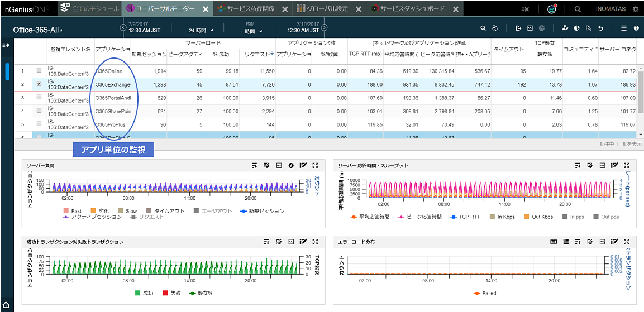644x312 pixels.
Task: Check the row 1 O365Online checkbox
Action: (39, 71)
